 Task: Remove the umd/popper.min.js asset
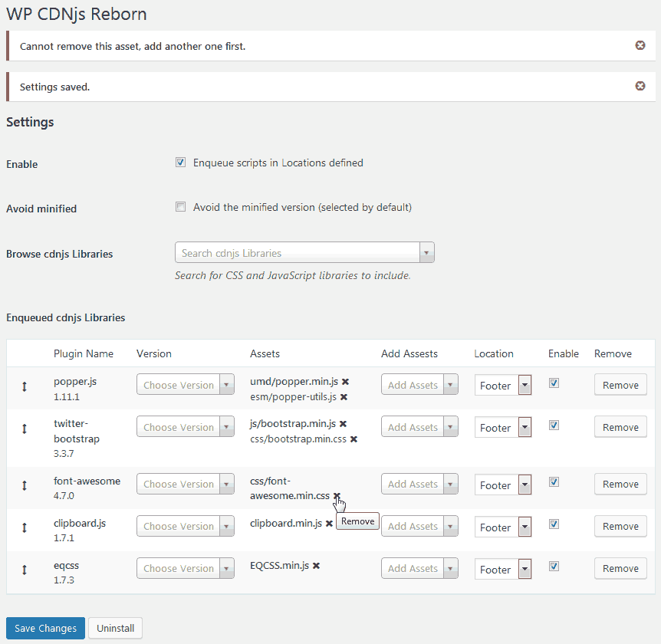346,381
